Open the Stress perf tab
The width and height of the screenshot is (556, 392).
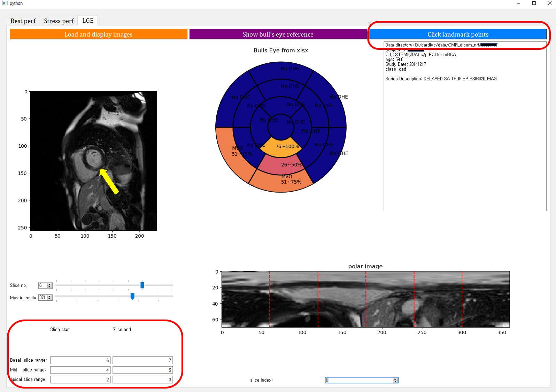pyautogui.click(x=59, y=21)
